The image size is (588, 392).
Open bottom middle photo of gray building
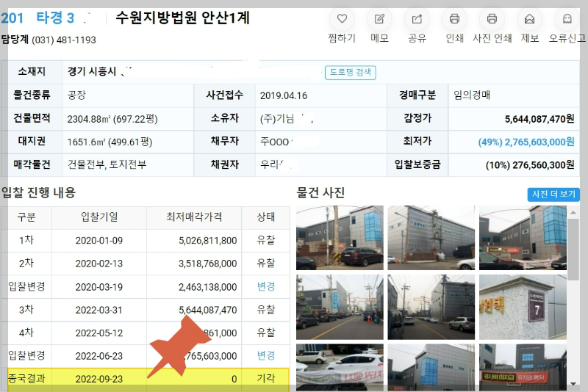click(431, 368)
